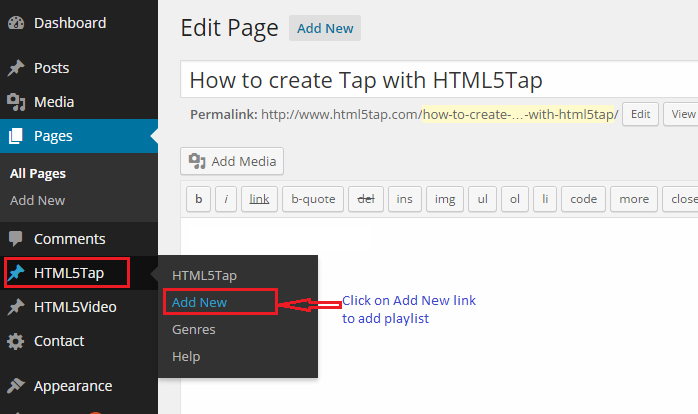Click the View page button
Screen dimensions: 698x414
(x=681, y=114)
